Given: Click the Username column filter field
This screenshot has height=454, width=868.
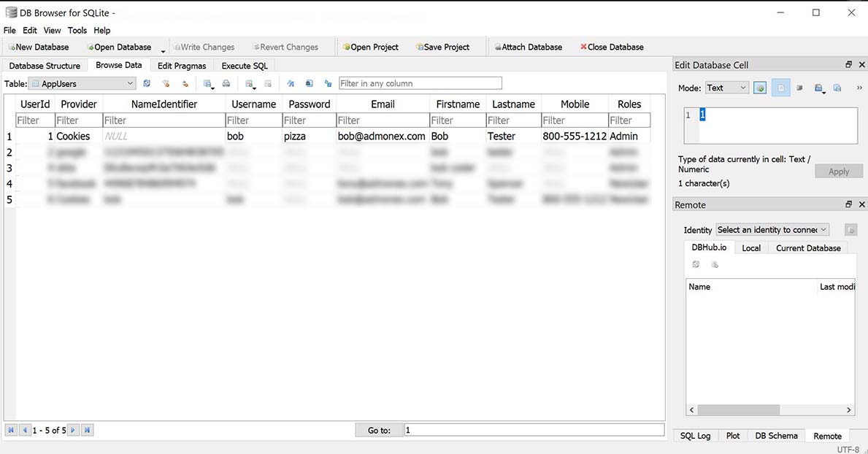Looking at the screenshot, I should (x=253, y=120).
